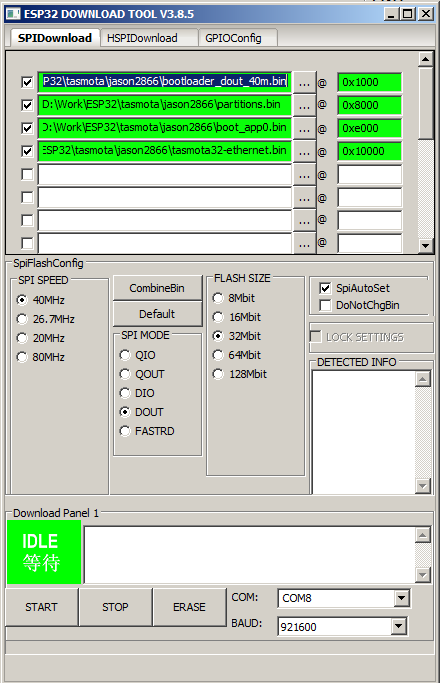Click file list scrollbar down arrow

(425, 246)
